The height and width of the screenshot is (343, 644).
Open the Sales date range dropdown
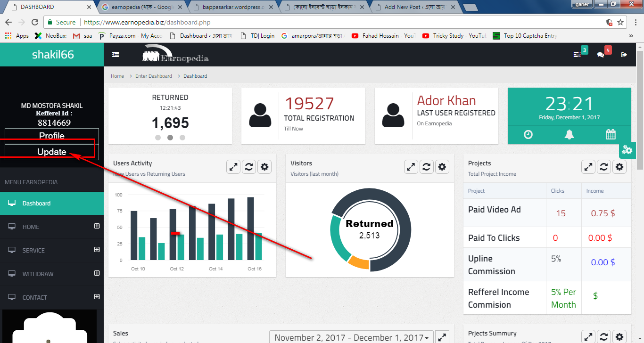pyautogui.click(x=351, y=337)
